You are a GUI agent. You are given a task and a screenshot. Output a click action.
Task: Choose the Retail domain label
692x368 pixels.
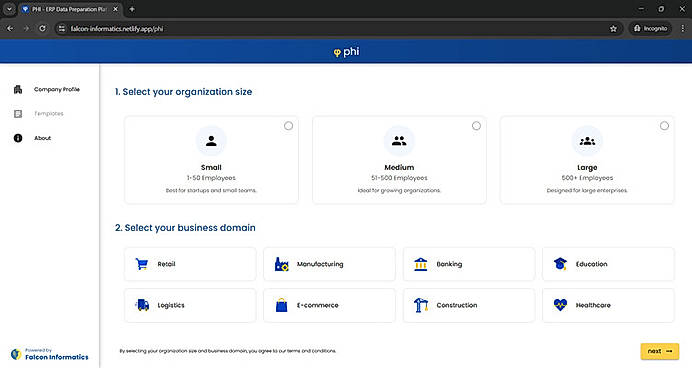[166, 264]
